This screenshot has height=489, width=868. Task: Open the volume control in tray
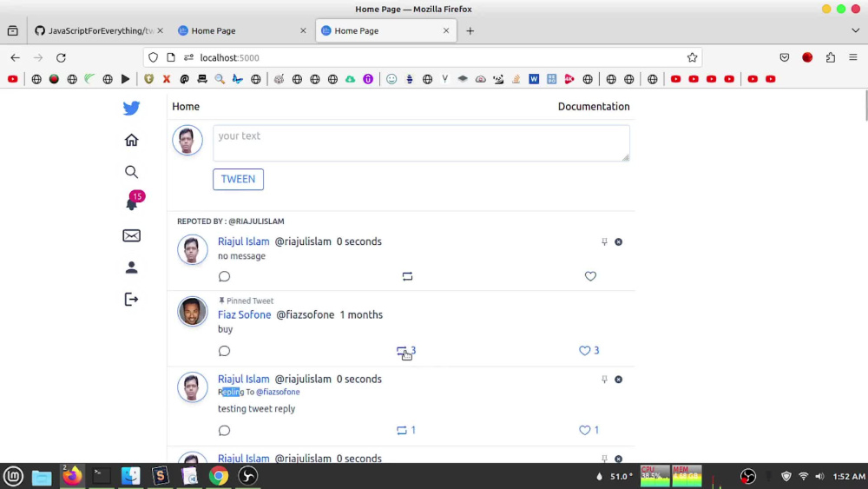820,476
